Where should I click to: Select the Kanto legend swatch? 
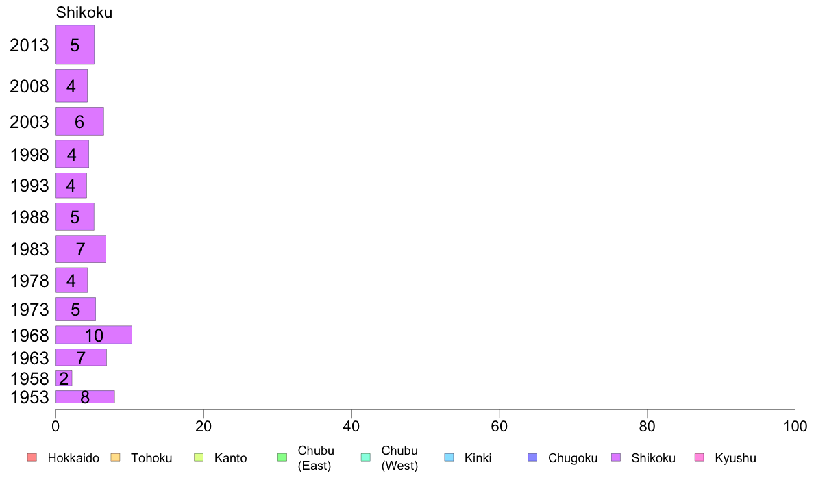tap(199, 457)
